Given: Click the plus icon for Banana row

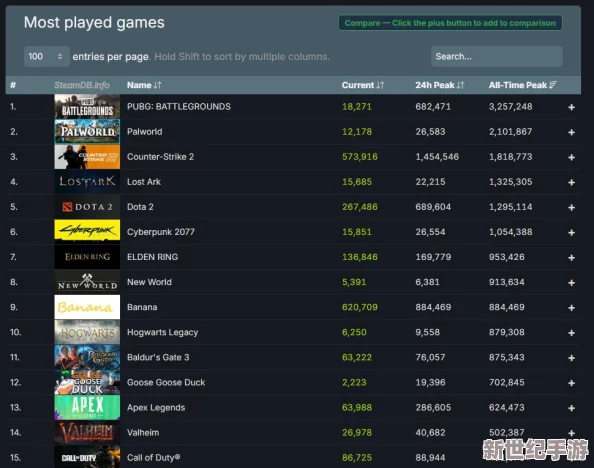Looking at the screenshot, I should tap(571, 308).
